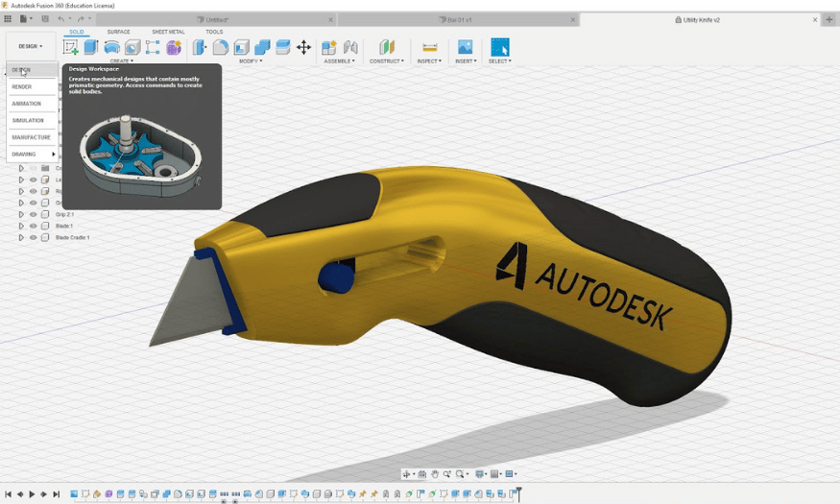Image resolution: width=840 pixels, height=504 pixels.
Task: Open the purple Create Form tool
Action: coord(174,47)
